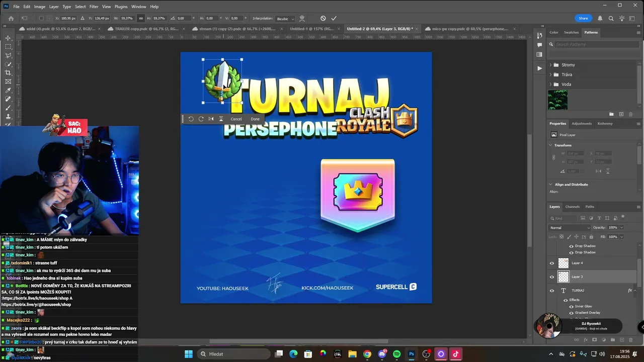Click rotate clockwise icon in floating bar
Screen dimensions: 644x362
(x=201, y=119)
